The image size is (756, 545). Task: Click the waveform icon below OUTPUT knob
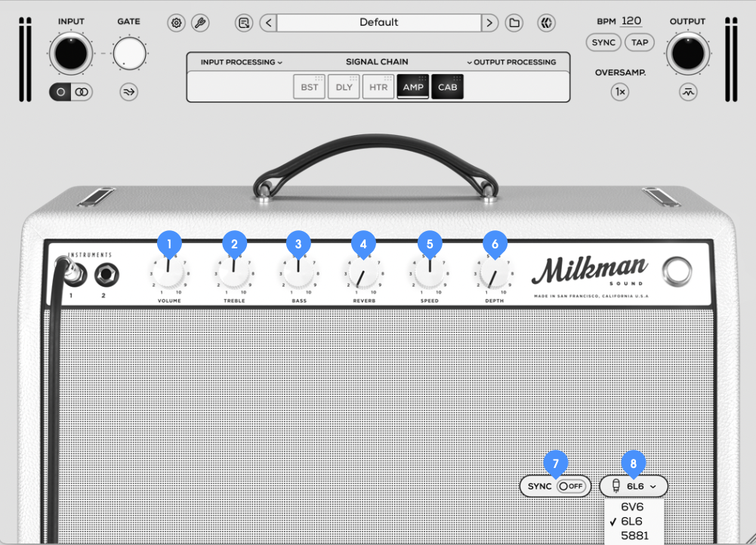coord(687,92)
